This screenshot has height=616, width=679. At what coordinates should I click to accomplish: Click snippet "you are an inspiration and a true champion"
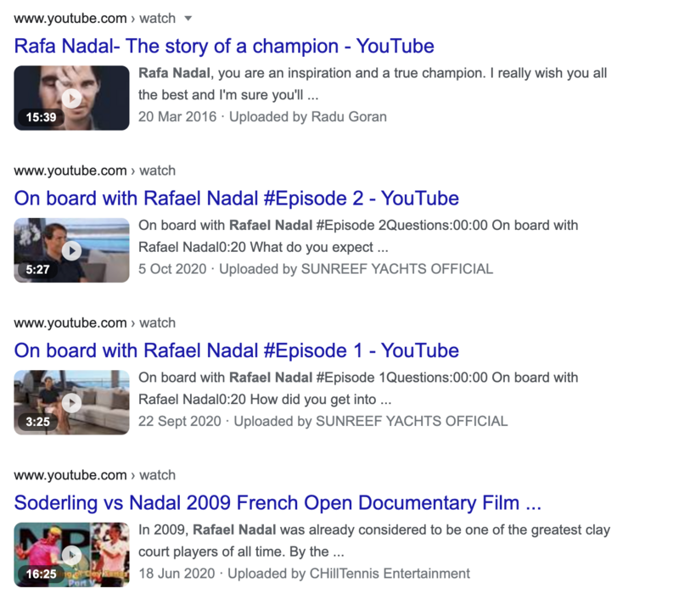pyautogui.click(x=351, y=73)
